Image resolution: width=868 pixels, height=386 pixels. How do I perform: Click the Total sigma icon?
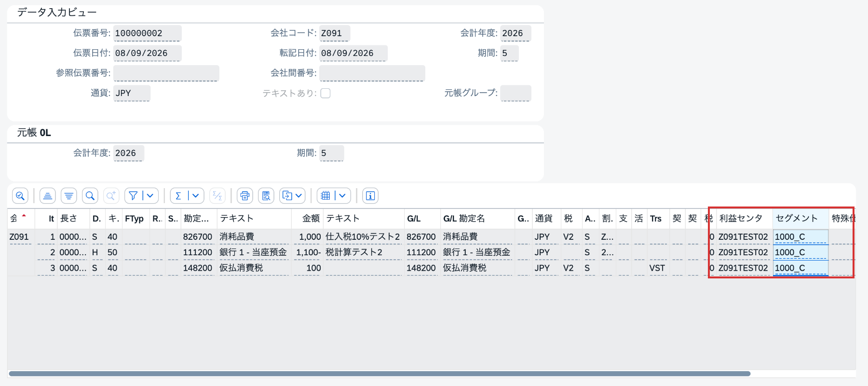[x=178, y=195]
